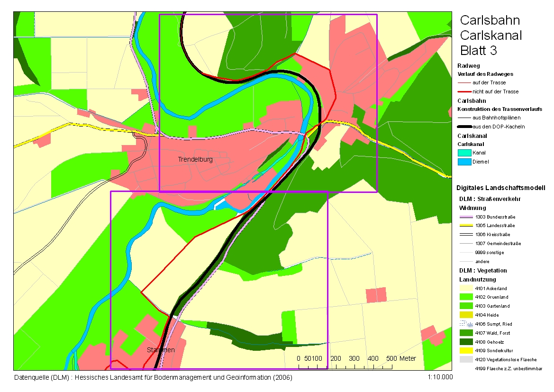
Task: Click the Carlsbahn Carlskanal Blatt 3 title
Action: [x=490, y=36]
